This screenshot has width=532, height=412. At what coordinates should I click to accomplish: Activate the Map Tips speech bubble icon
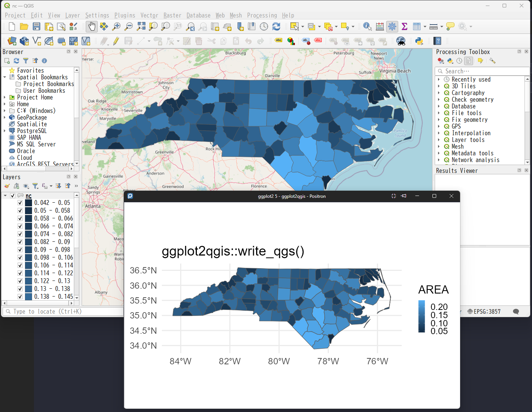(450, 26)
